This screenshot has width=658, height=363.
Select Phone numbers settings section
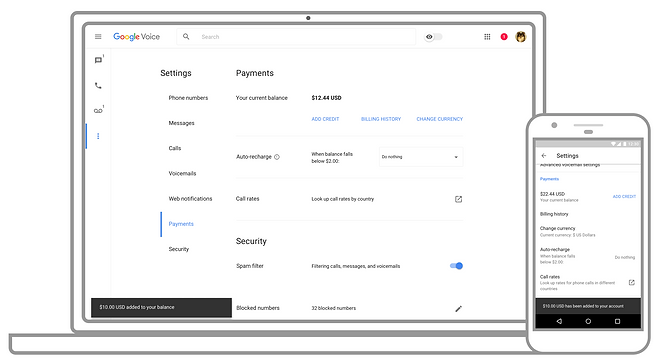(x=188, y=98)
